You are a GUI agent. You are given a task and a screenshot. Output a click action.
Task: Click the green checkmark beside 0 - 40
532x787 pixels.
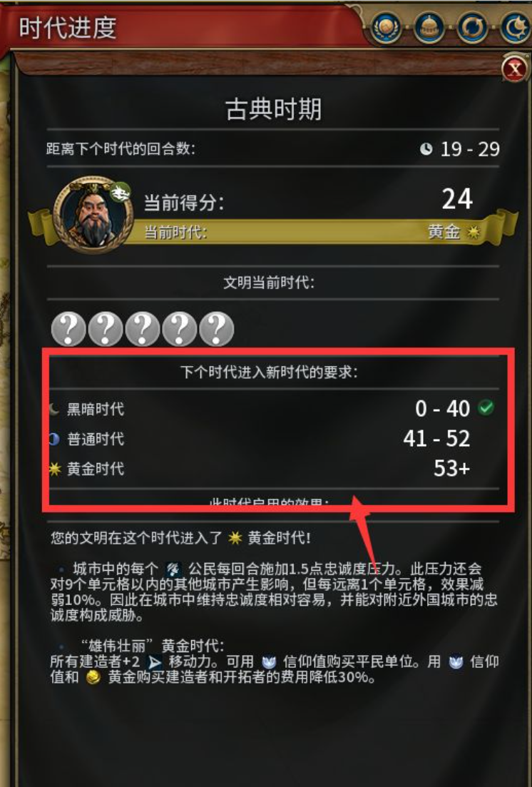pyautogui.click(x=486, y=408)
